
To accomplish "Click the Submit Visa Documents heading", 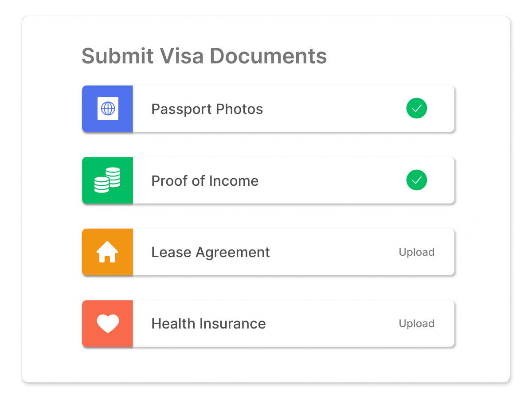I will (x=204, y=56).
